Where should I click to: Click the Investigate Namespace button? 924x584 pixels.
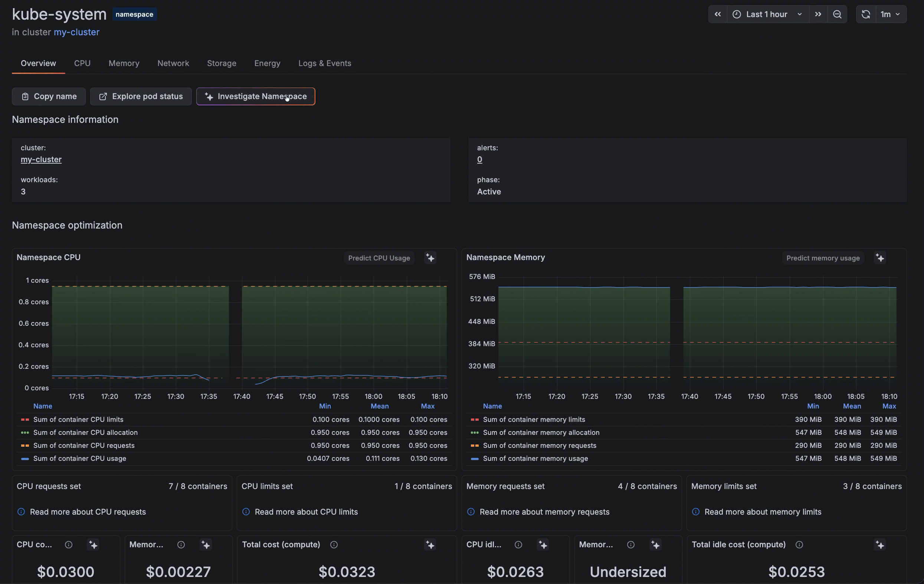coord(256,96)
